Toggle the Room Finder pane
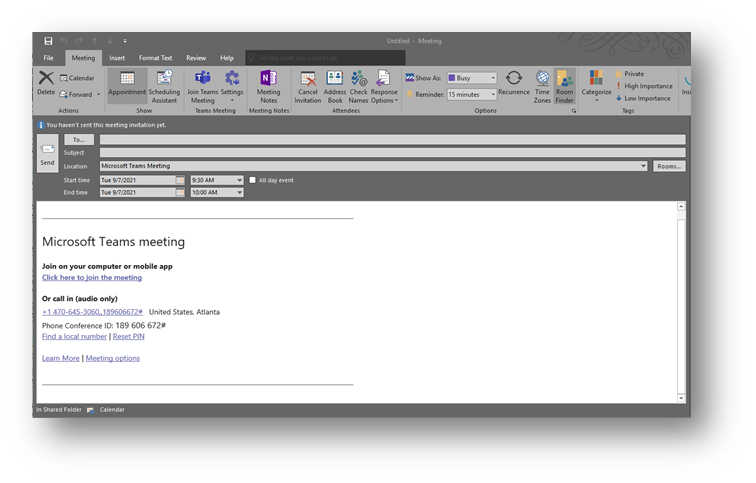This screenshot has height=483, width=756. tap(565, 85)
